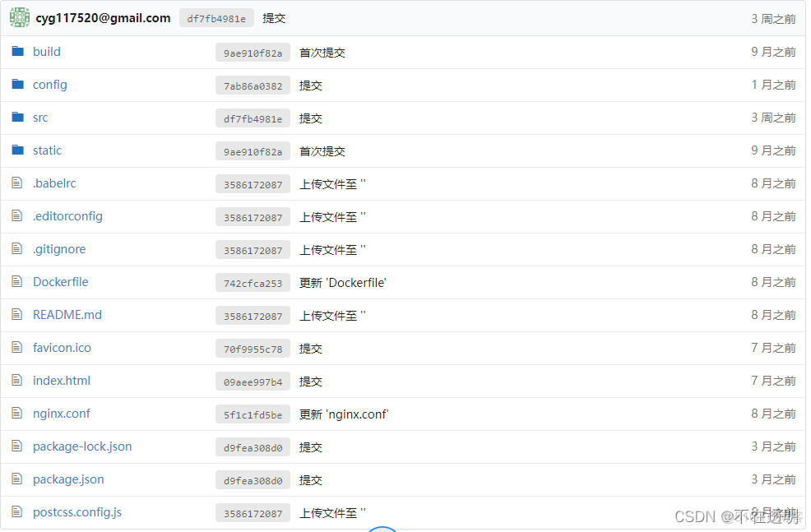Open the postcss.config.js file

pyautogui.click(x=77, y=512)
